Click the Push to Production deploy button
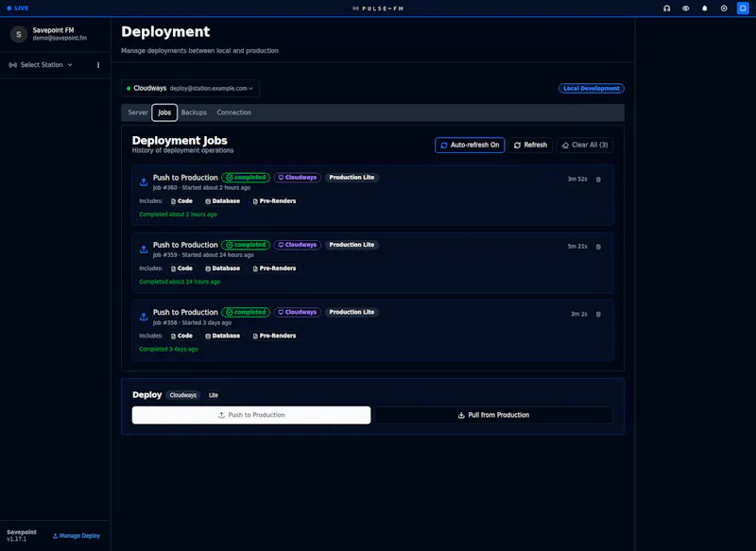Viewport: 756px width, 551px height. (251, 415)
